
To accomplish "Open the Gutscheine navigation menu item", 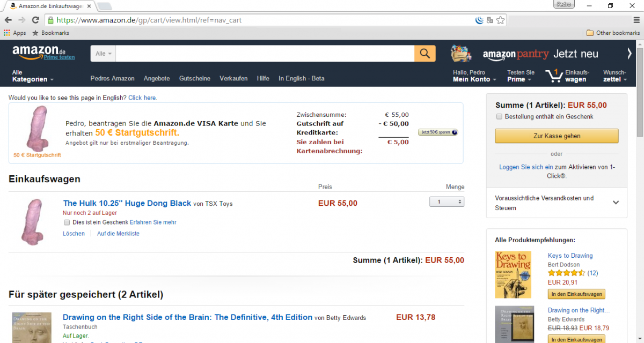I will [194, 78].
